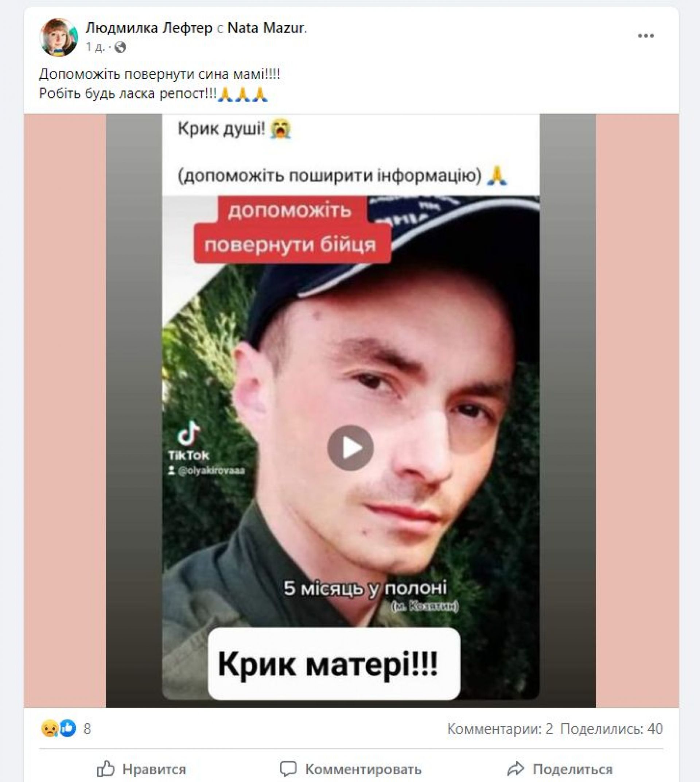Open the tagged Nata Mazur profile
The width and height of the screenshot is (700, 782).
266,28
